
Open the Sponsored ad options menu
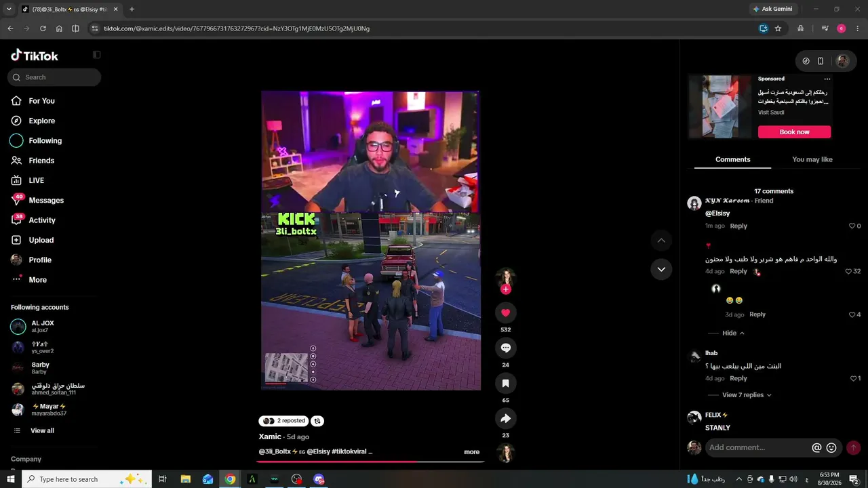tap(827, 79)
